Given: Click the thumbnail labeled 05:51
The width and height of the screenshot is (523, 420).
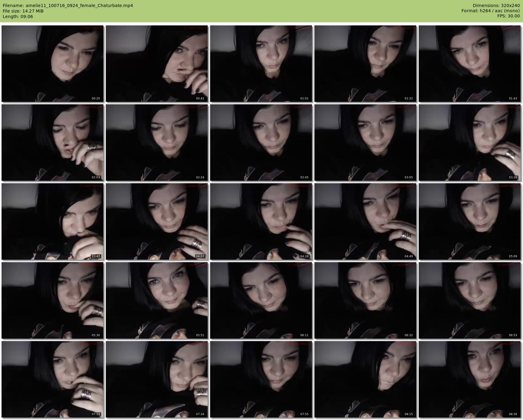Looking at the screenshot, I should point(157,300).
